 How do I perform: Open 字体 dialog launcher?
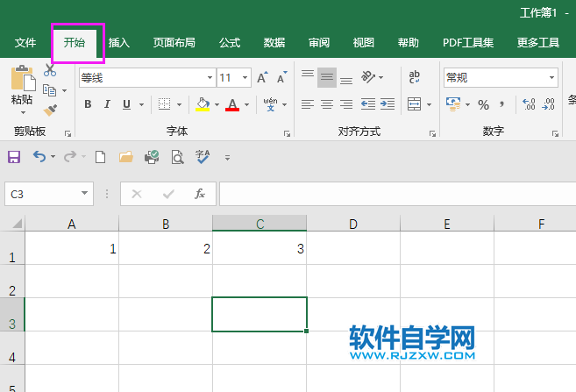pyautogui.click(x=287, y=133)
